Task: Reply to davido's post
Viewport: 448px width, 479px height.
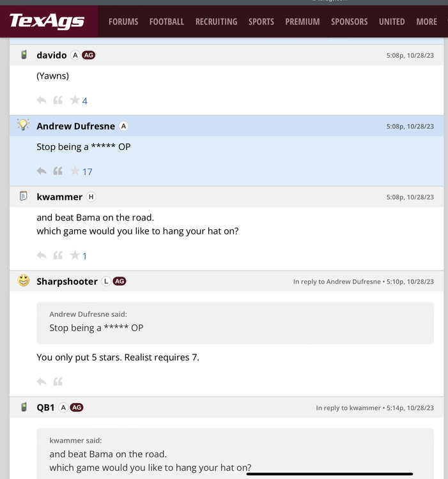Action: coord(42,100)
